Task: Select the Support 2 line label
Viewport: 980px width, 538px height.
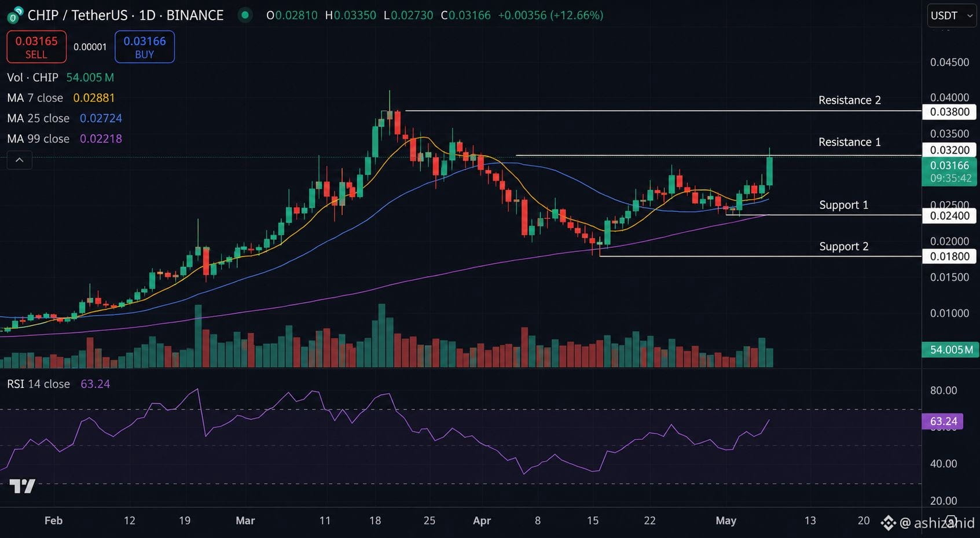Action: (x=844, y=247)
